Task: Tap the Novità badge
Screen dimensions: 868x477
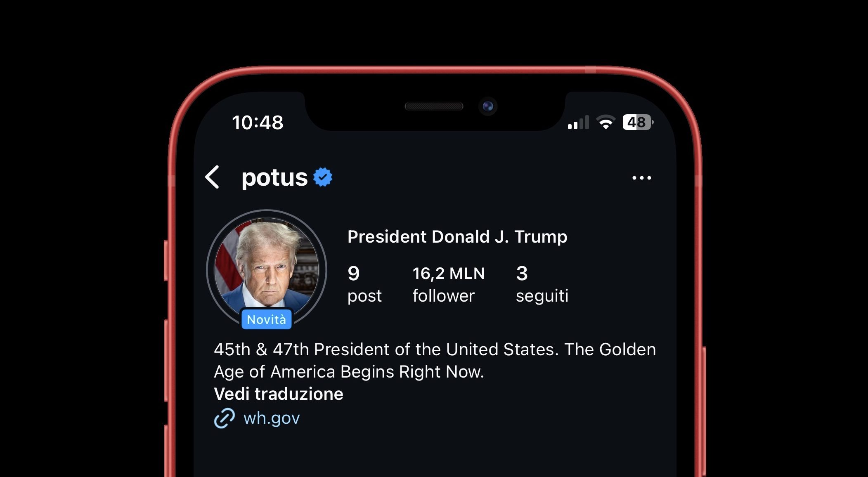Action: pyautogui.click(x=266, y=319)
